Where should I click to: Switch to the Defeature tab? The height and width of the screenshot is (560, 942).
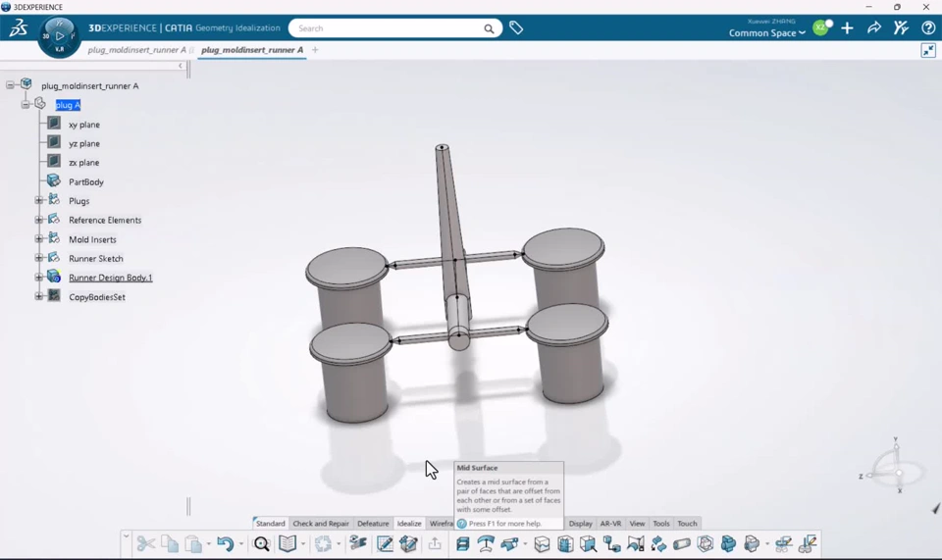[373, 524]
